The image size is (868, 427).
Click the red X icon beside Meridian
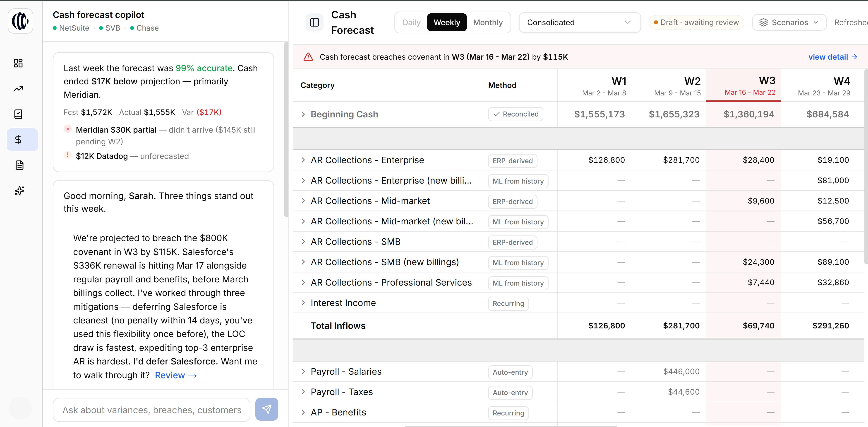(68, 129)
